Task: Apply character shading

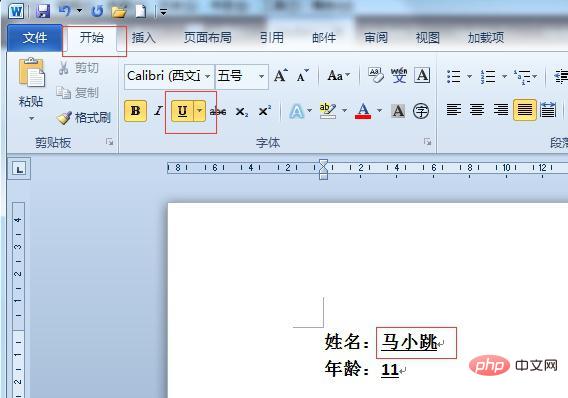Action: tap(398, 111)
